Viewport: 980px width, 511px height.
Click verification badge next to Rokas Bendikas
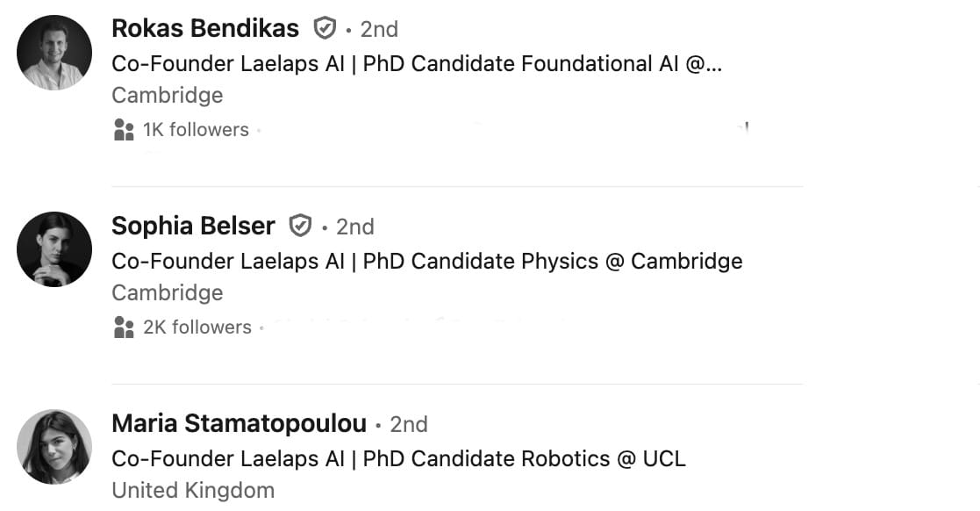[325, 29]
